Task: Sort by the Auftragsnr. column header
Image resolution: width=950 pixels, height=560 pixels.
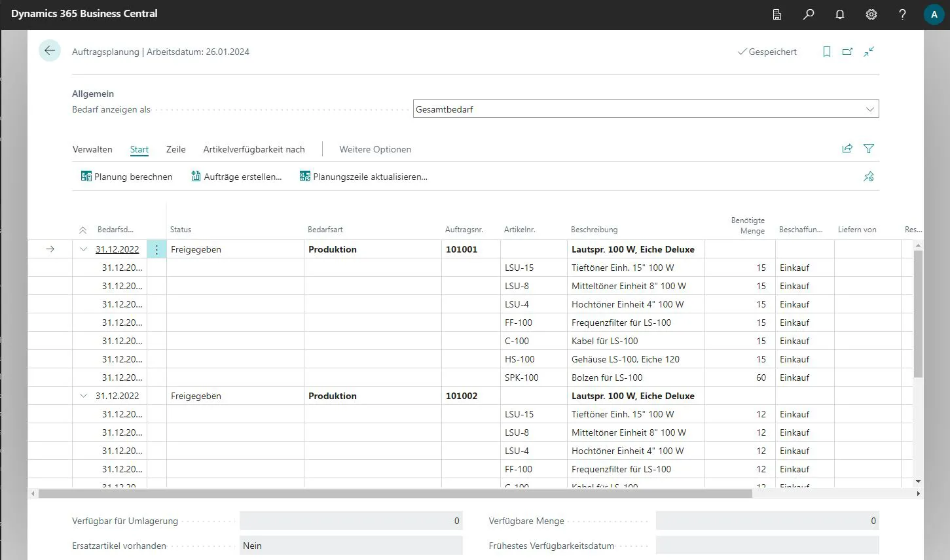Action: point(464,230)
